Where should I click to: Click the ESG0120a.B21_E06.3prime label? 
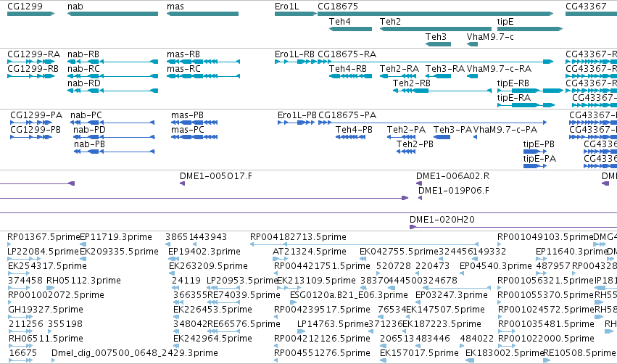pyautogui.click(x=349, y=294)
